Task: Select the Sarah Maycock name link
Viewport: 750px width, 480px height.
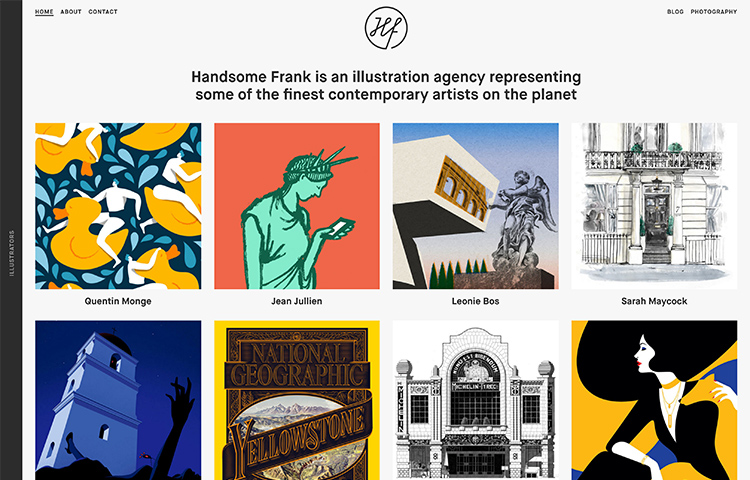Action: (654, 301)
